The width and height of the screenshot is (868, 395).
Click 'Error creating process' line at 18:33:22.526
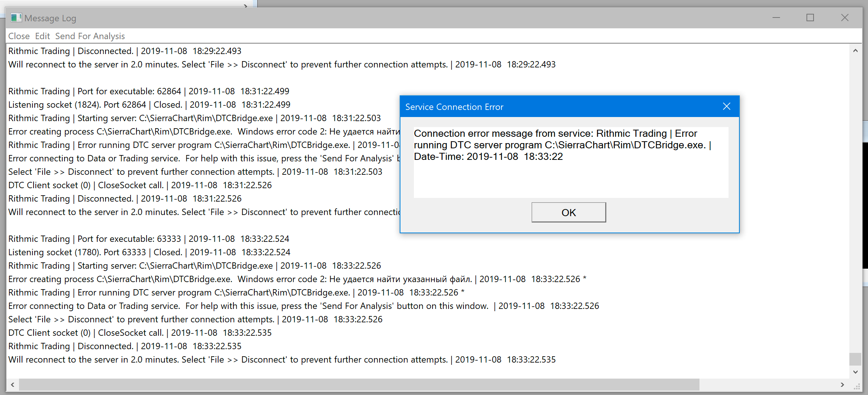tap(298, 279)
